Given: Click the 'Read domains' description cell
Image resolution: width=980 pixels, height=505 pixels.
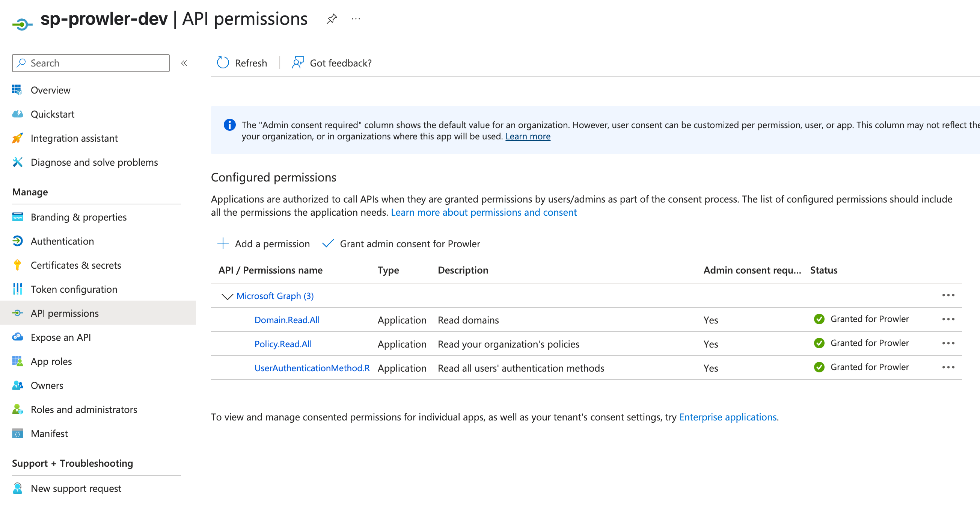Looking at the screenshot, I should coord(468,319).
